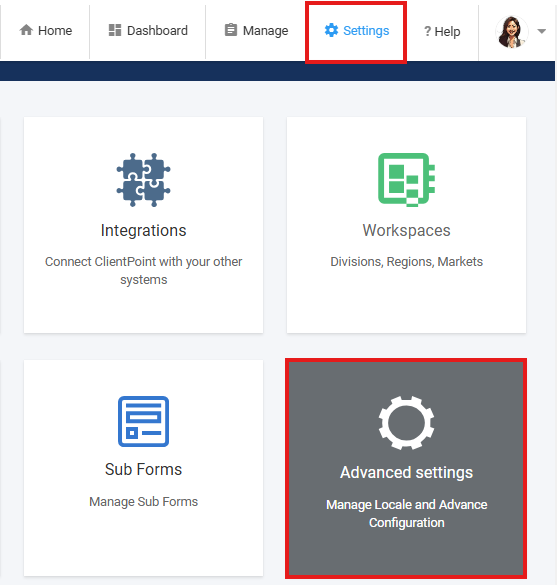
Task: Click the Dashboard grid icon
Action: 115,30
